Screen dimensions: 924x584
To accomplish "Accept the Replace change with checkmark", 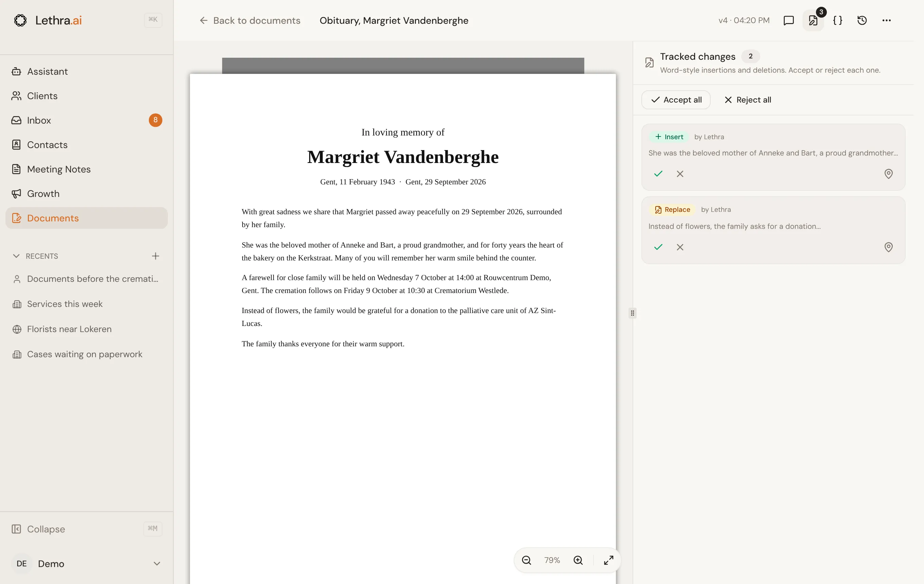I will [658, 247].
